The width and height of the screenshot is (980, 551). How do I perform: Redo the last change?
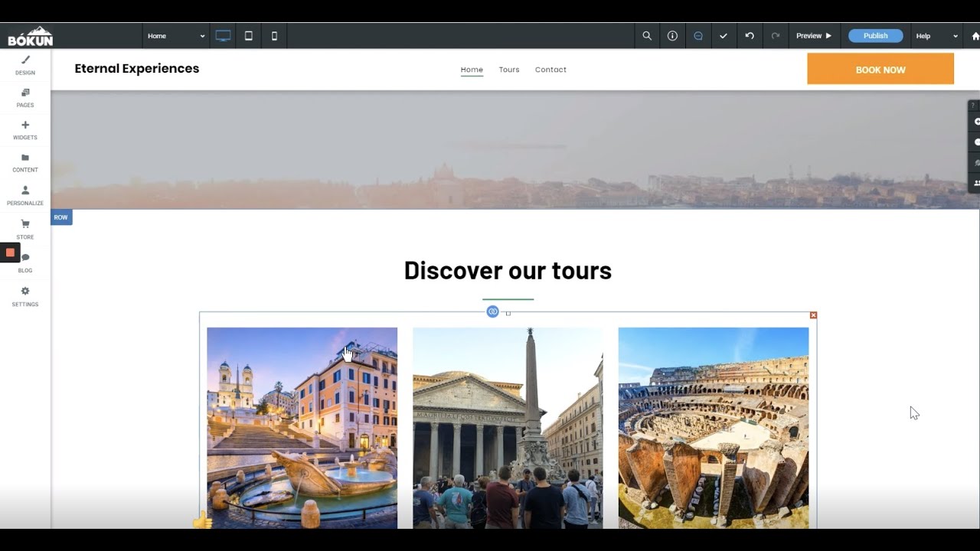776,36
